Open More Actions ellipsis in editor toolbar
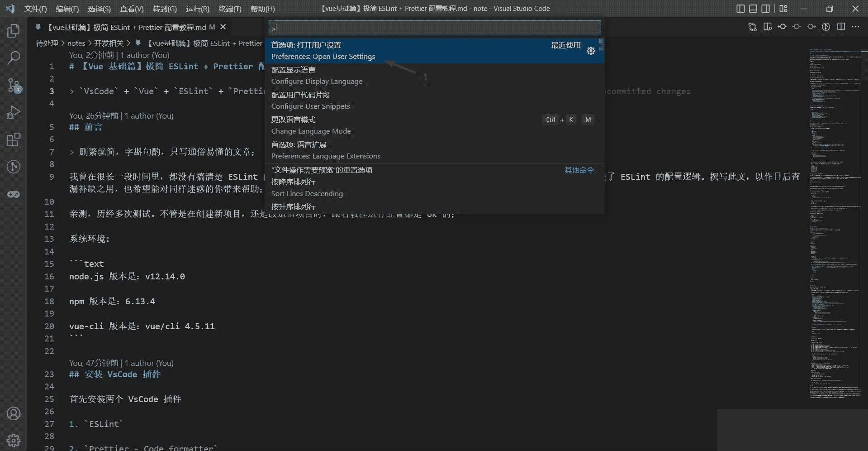 855,27
